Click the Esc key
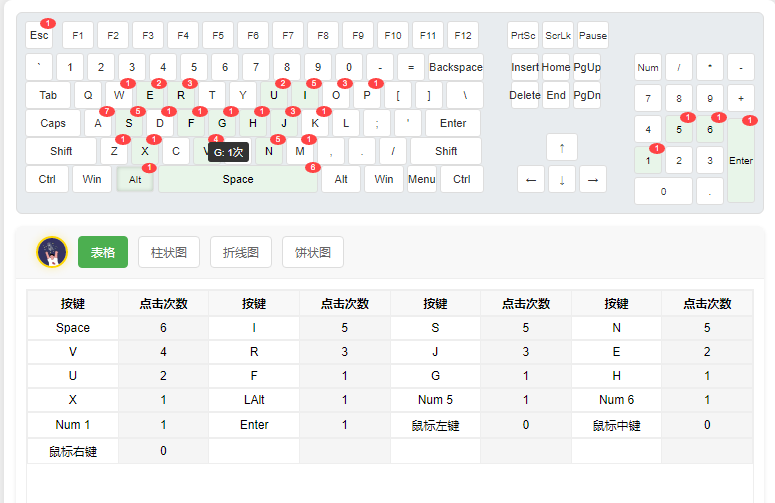Screen dimensions: 775x503 (x=39, y=35)
